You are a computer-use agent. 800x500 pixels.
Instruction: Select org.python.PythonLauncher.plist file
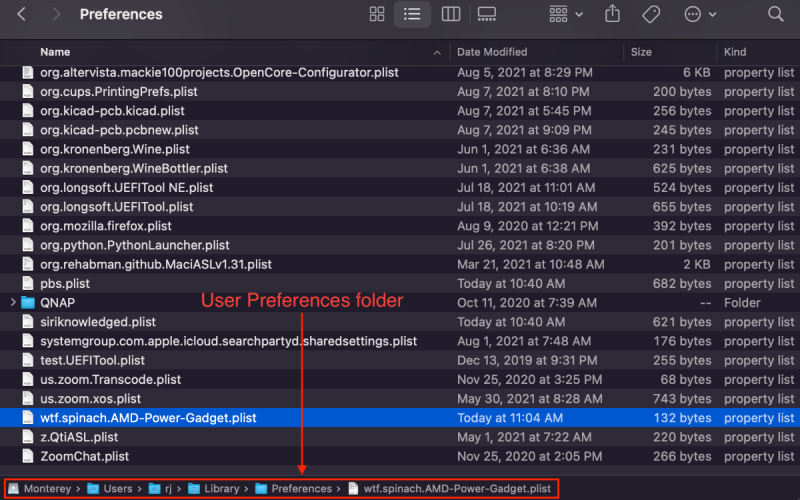tap(135, 245)
